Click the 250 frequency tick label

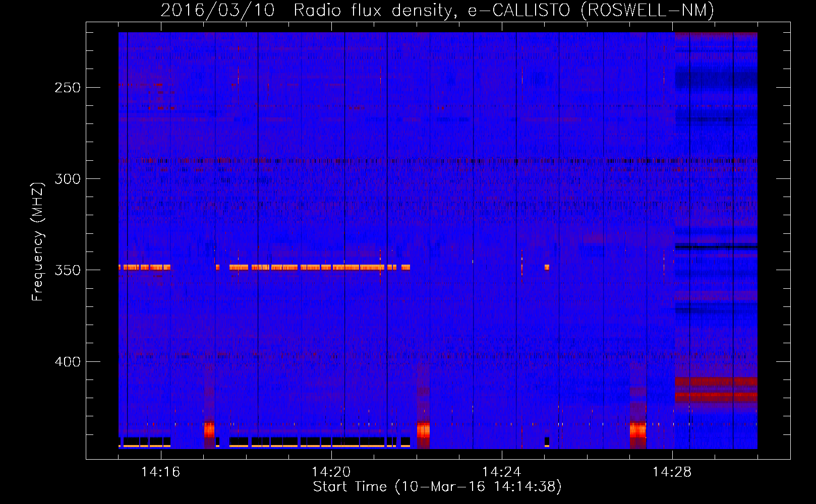(68, 88)
